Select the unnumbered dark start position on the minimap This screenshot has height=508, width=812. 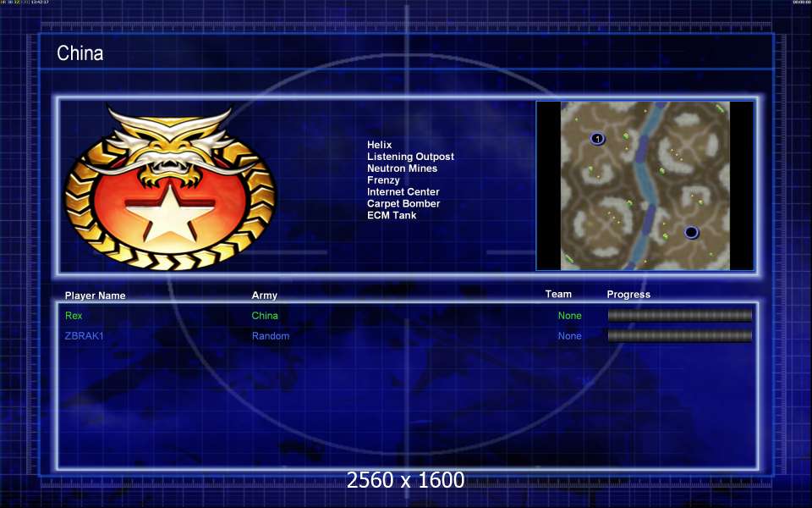tap(691, 232)
